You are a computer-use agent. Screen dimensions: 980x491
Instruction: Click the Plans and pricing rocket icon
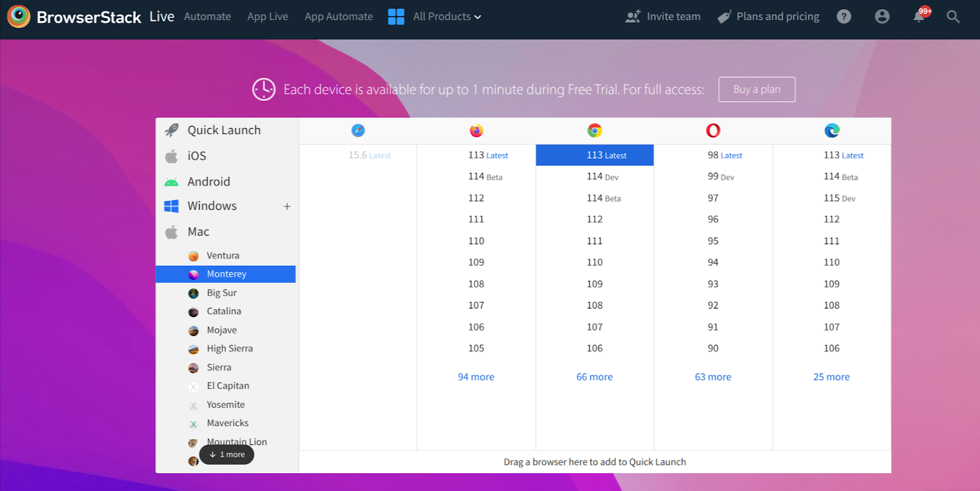click(725, 17)
